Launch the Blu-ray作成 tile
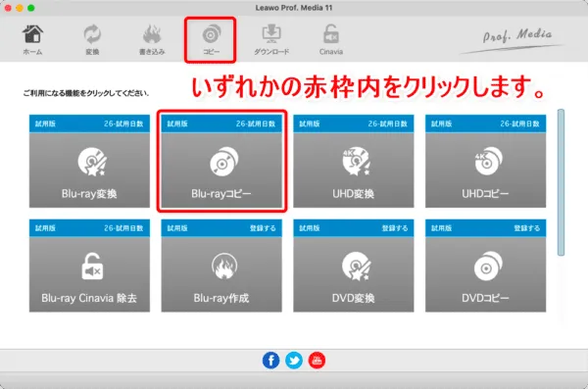Screen dimensions: 588x389 [x=221, y=266]
